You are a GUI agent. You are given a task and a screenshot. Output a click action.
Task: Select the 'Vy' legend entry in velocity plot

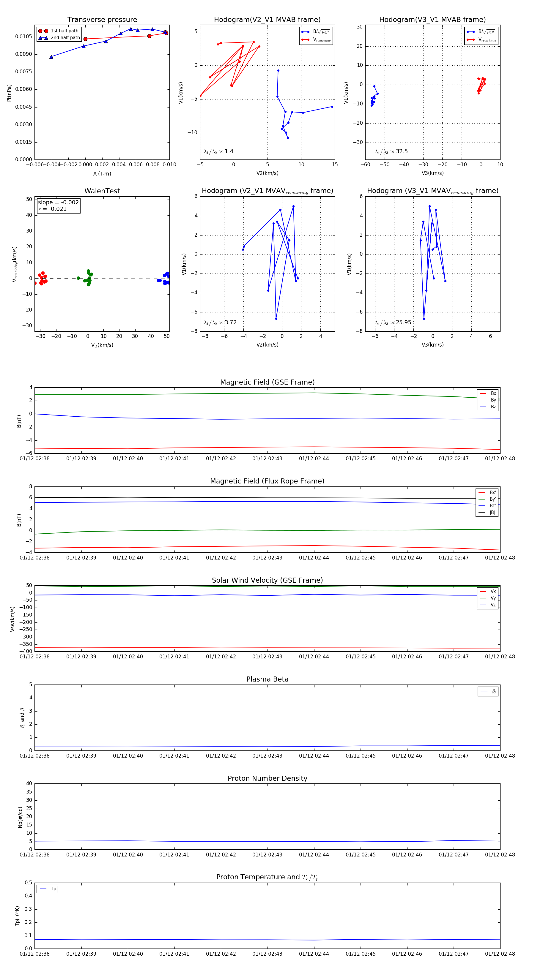click(x=488, y=598)
